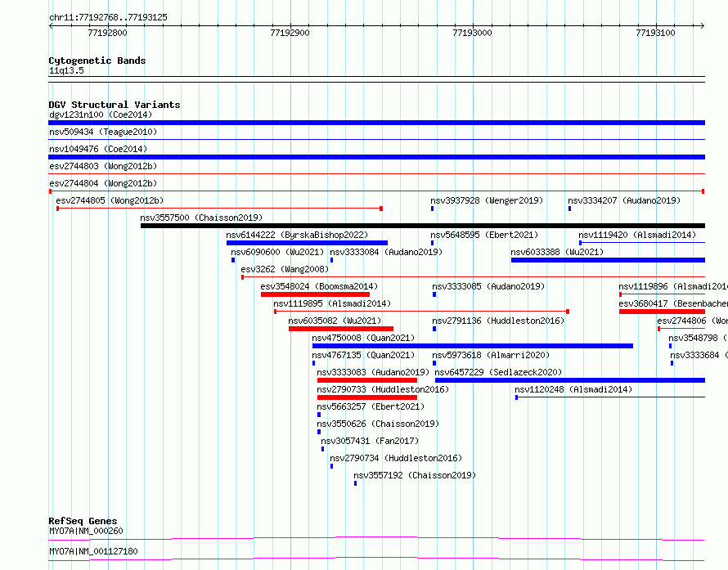728x570 pixels.
Task: Click the nsv6457229 (Sedlazeck2020) blue bar
Action: tap(569, 380)
